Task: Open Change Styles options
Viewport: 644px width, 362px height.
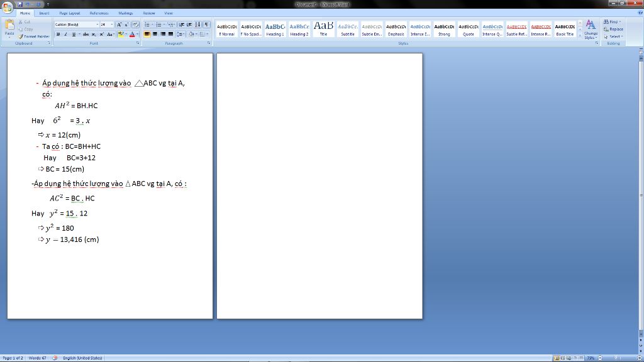Action: (591, 29)
